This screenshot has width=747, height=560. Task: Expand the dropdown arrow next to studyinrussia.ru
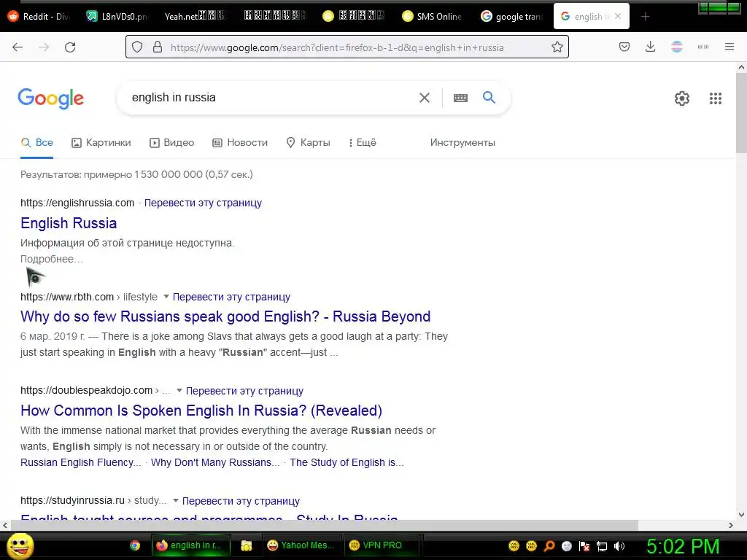coord(176,500)
